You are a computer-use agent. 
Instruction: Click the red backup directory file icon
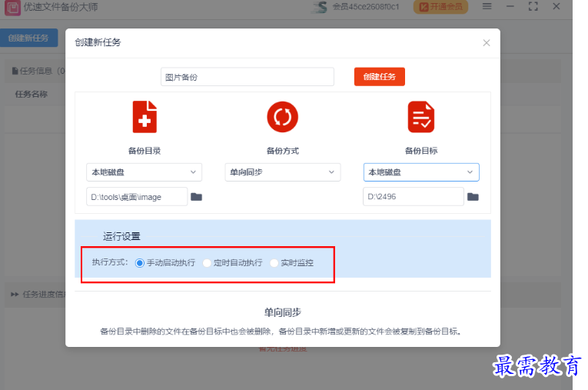click(x=145, y=117)
